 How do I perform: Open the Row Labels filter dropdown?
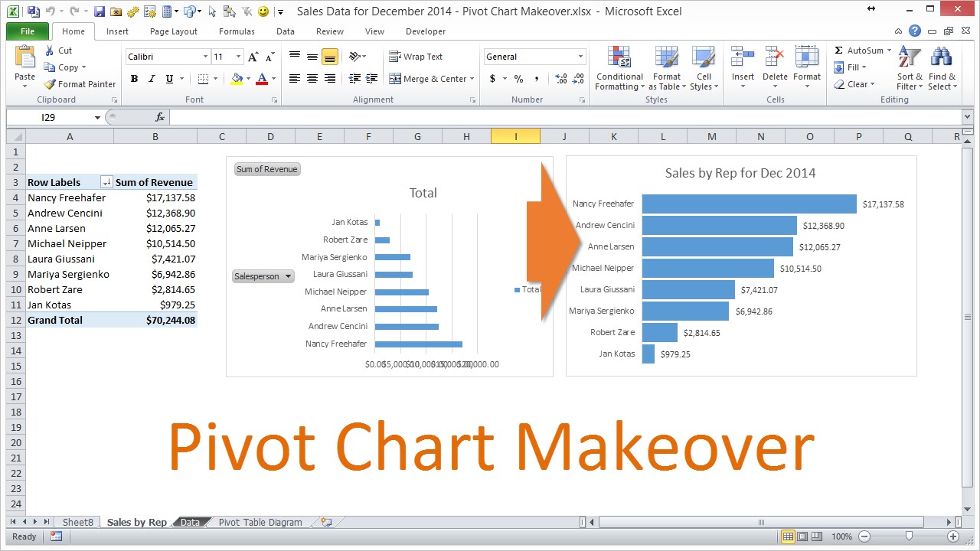106,182
